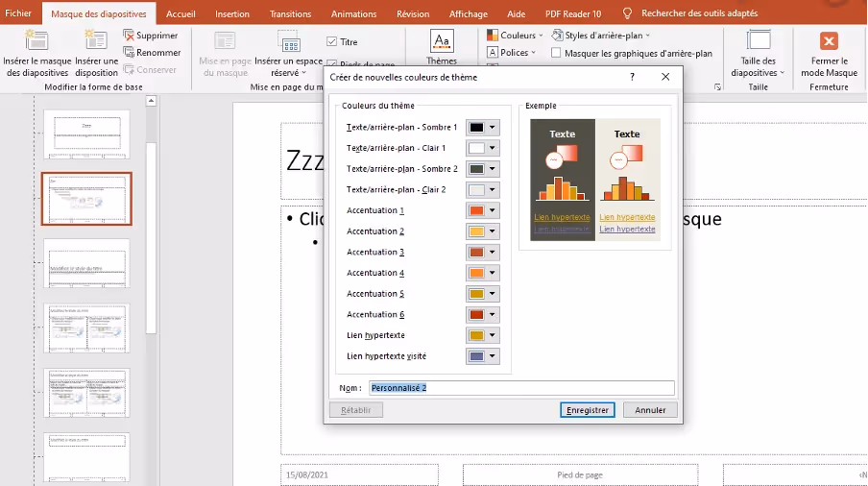868x486 pixels.
Task: Expand Accentuation 4 color dropdown
Action: 493,273
